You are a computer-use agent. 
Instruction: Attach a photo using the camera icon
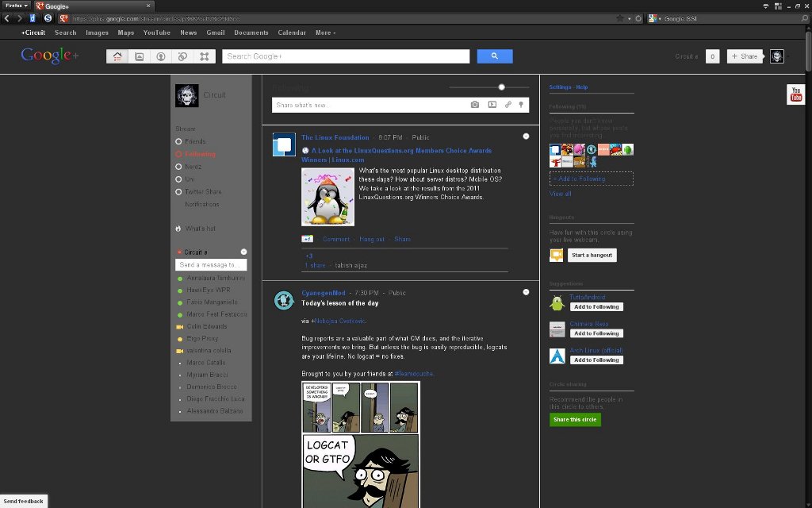click(475, 104)
